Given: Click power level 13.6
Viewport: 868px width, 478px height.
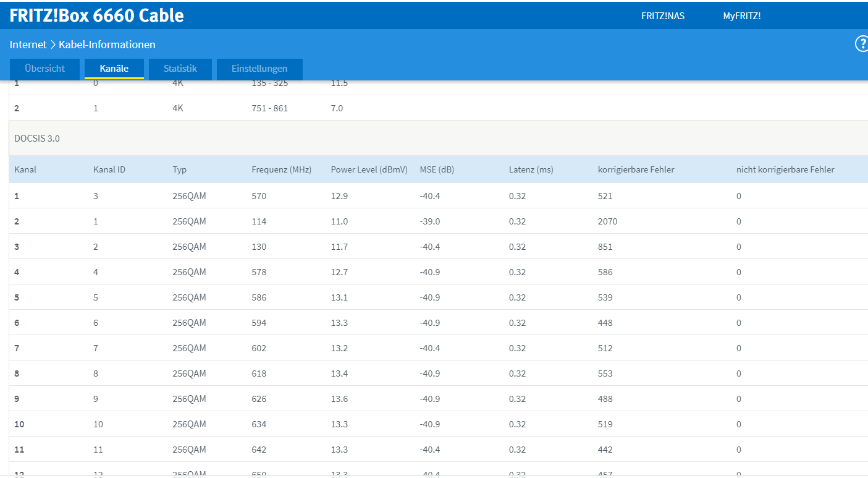Looking at the screenshot, I should [339, 399].
